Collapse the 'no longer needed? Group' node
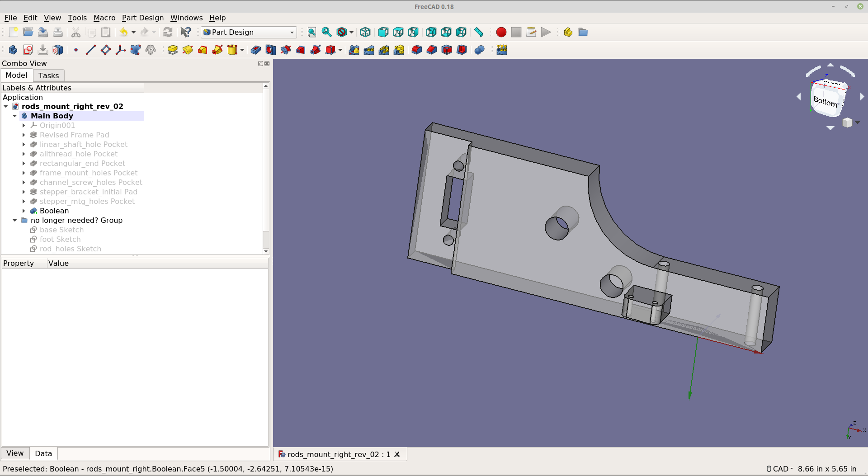This screenshot has height=476, width=868. 15,220
